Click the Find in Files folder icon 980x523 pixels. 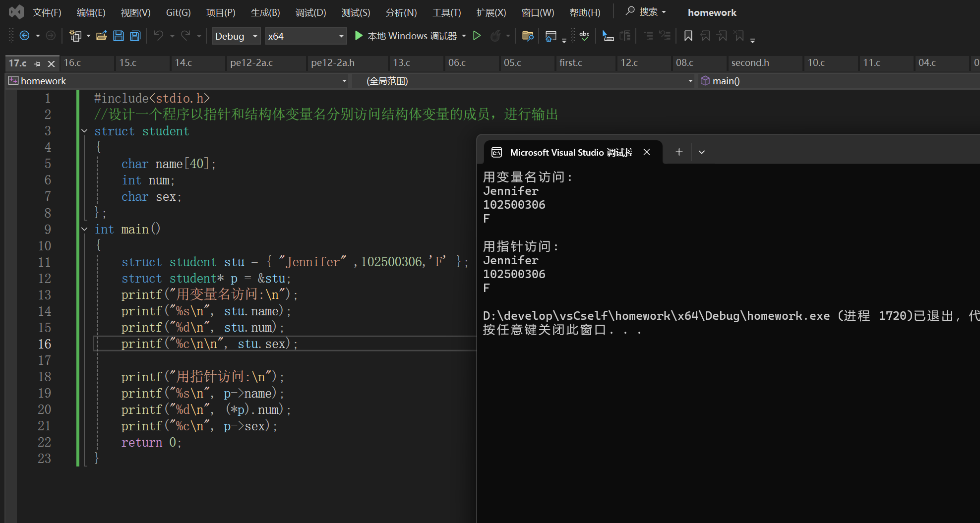[528, 36]
